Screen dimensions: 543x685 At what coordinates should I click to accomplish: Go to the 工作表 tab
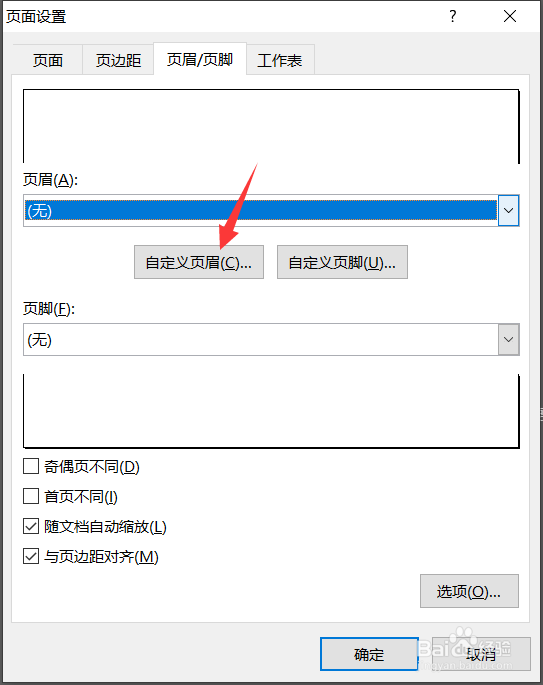[280, 60]
